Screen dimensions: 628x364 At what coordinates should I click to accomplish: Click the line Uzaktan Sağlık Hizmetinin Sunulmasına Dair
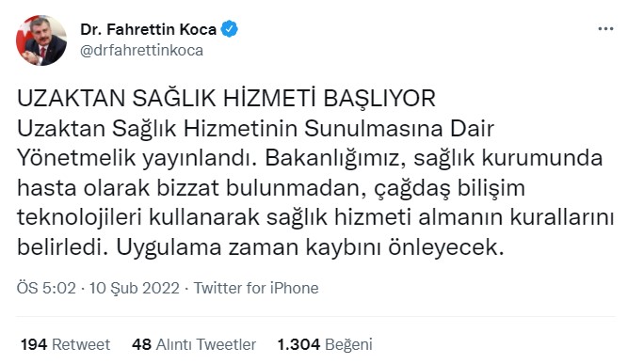tap(255, 129)
